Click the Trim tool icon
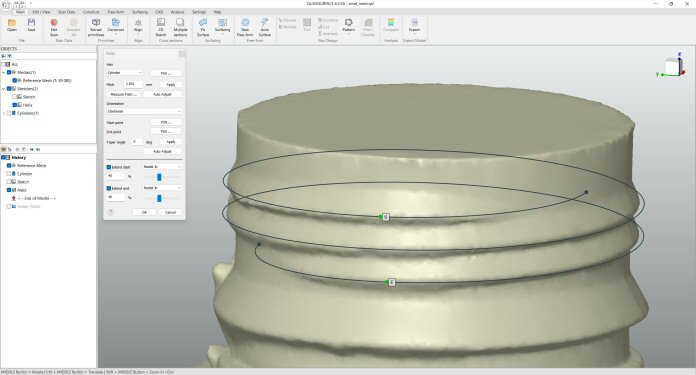Image resolution: width=696 pixels, height=375 pixels. (x=307, y=24)
